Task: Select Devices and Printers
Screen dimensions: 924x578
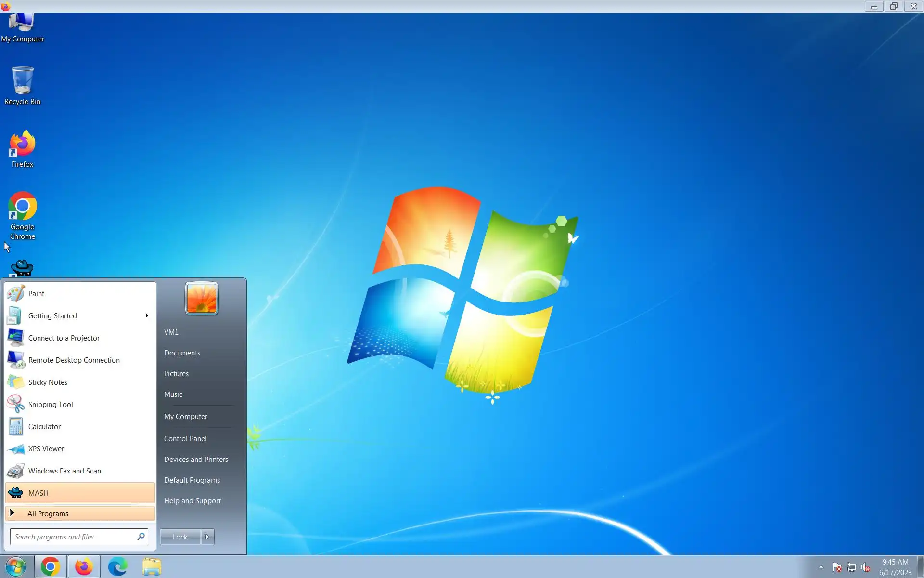Action: tap(196, 460)
